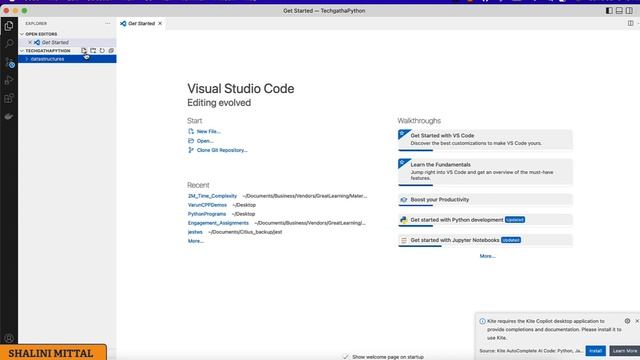Open Get Started with VS Code walkthrough

(x=485, y=140)
